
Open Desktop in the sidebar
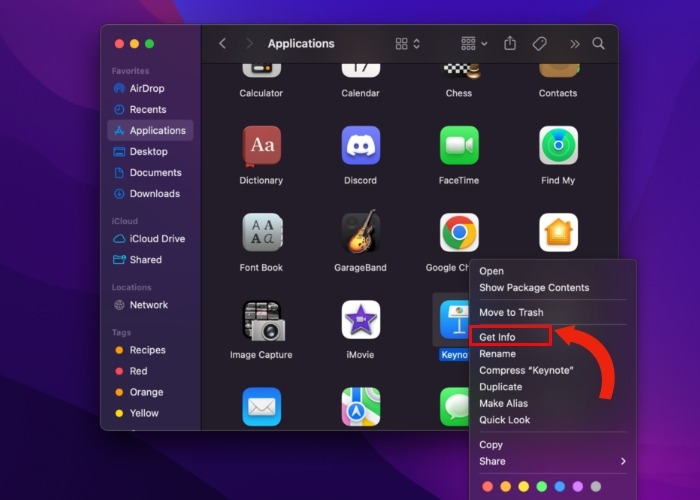click(150, 151)
